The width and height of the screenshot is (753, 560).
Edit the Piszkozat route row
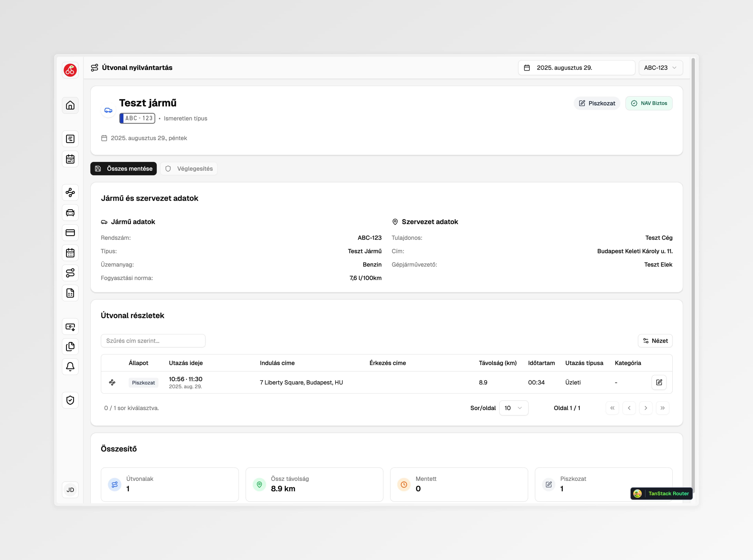pyautogui.click(x=659, y=382)
